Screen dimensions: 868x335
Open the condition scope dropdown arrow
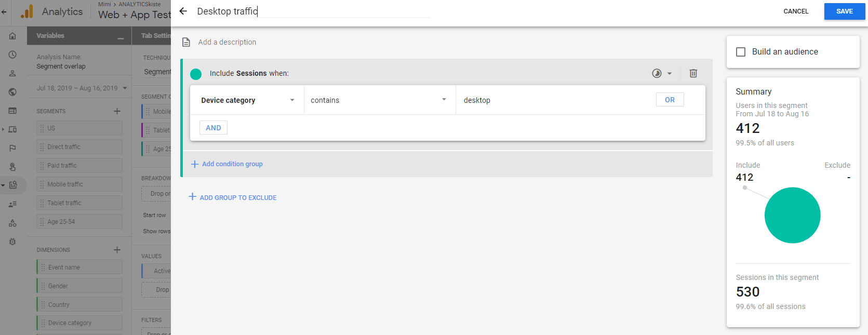[669, 73]
